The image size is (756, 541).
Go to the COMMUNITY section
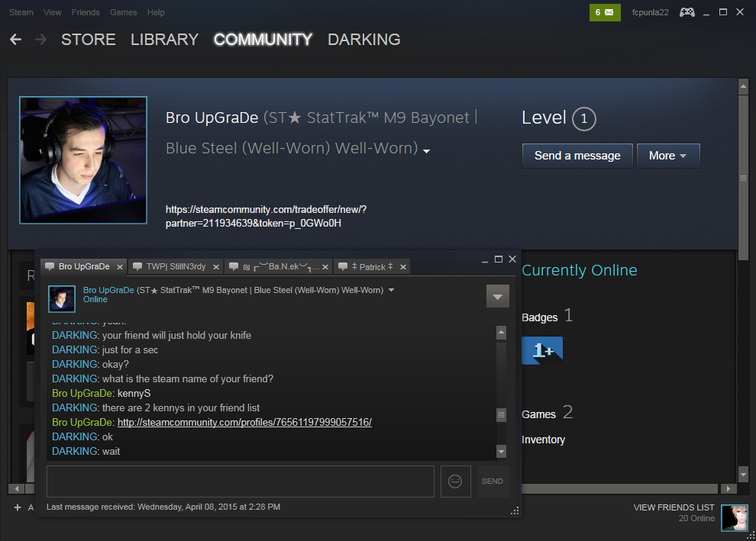263,40
